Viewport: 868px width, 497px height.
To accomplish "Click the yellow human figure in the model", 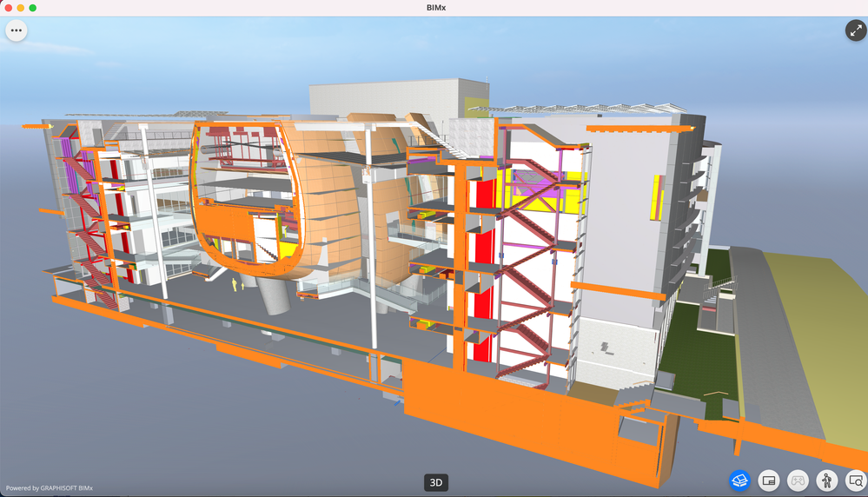I will pyautogui.click(x=235, y=284).
